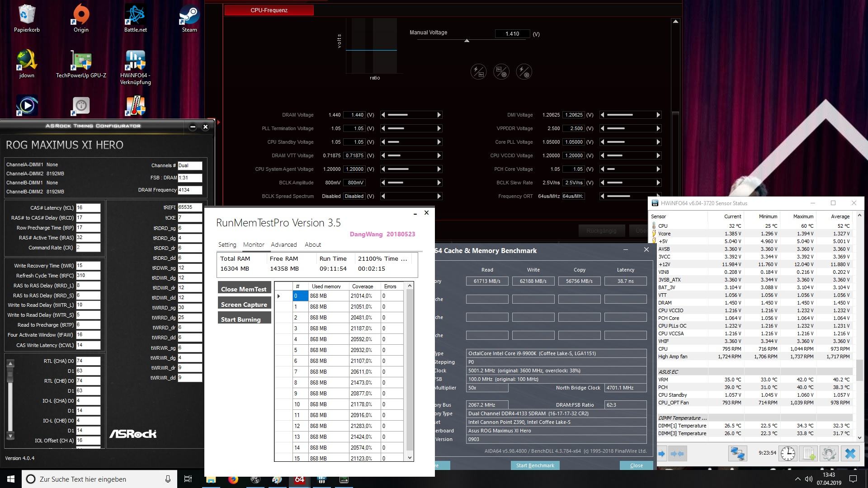Click the third round voltage mode icon
This screenshot has height=488, width=868.
click(524, 71)
